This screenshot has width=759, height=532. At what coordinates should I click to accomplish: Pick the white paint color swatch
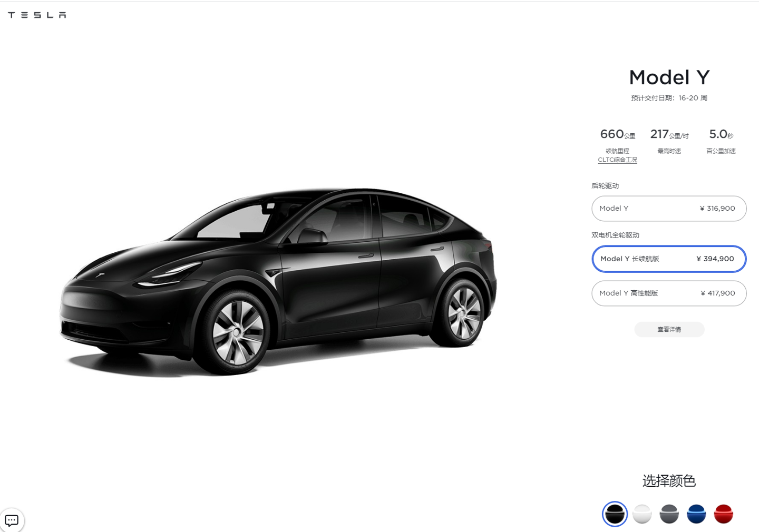(x=642, y=514)
